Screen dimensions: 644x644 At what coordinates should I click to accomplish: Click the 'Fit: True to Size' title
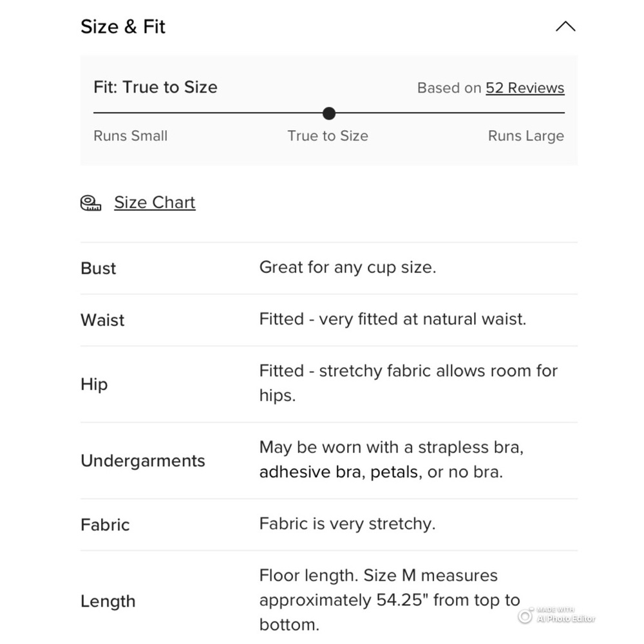click(x=155, y=87)
